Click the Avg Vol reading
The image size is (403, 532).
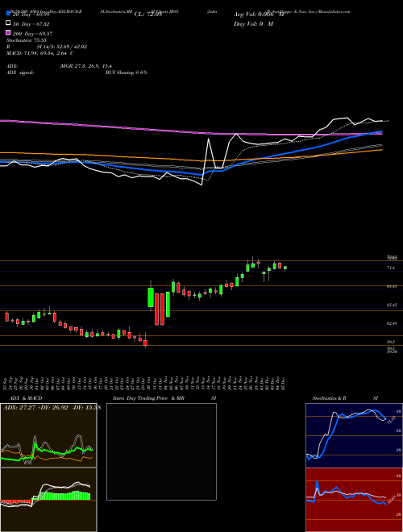[259, 15]
